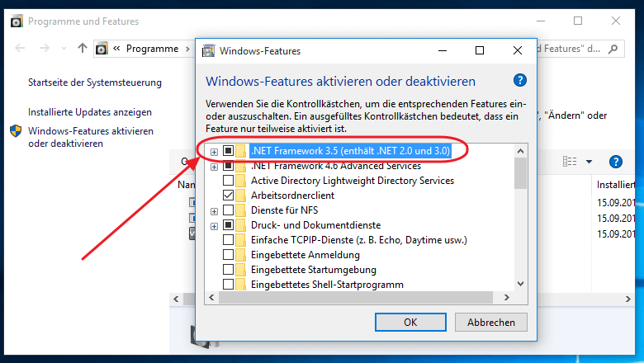Screen dimensions: 644x363
Task: Click scroll left arrow in feature list
Action: (211, 297)
